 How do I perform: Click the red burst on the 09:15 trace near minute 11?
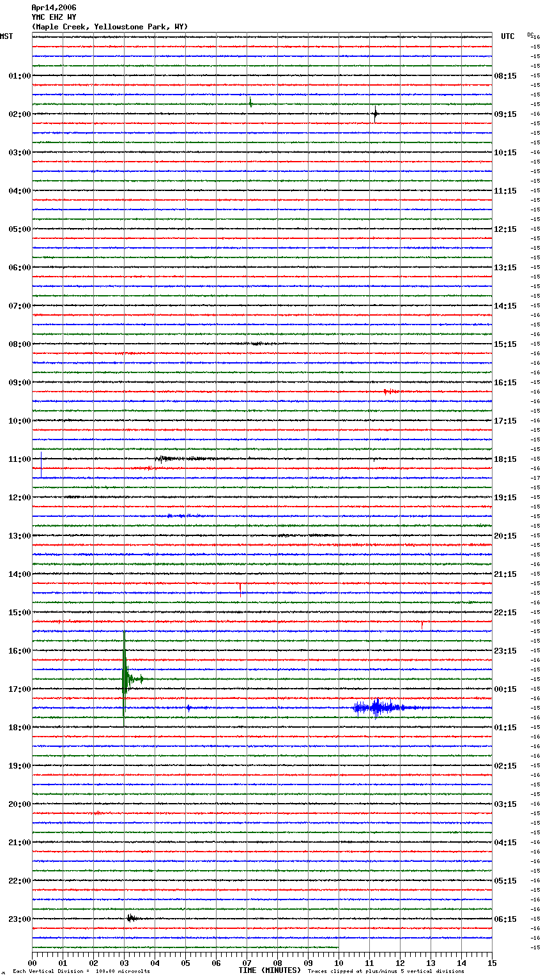(391, 391)
